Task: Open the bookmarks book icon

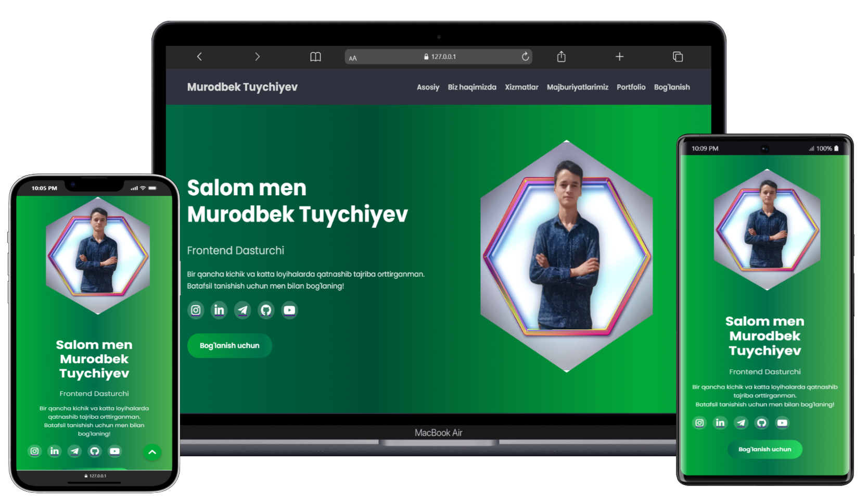Action: point(315,57)
